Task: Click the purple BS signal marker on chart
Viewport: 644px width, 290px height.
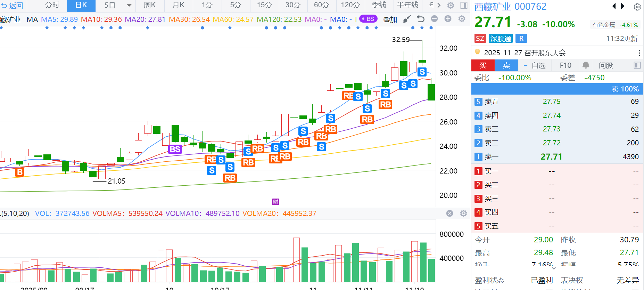Action: click(x=175, y=149)
